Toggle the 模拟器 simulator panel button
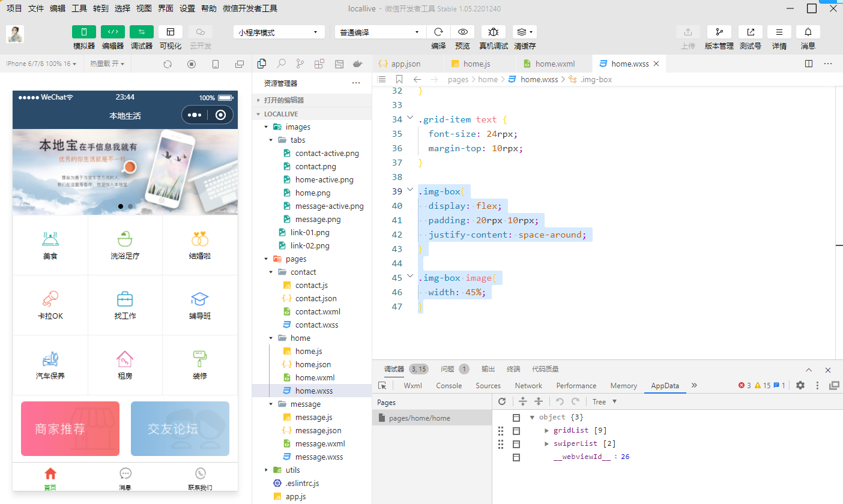Screen dimensions: 843x504 (x=84, y=32)
